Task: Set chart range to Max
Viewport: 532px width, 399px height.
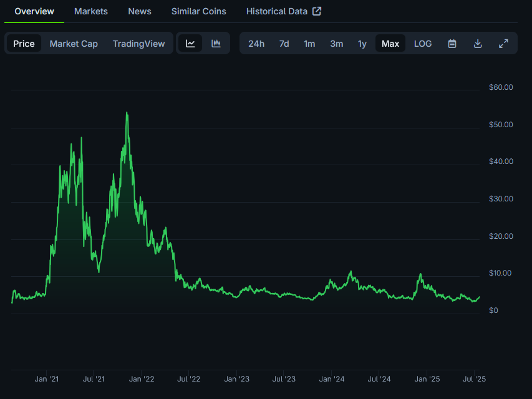Action: pos(390,44)
